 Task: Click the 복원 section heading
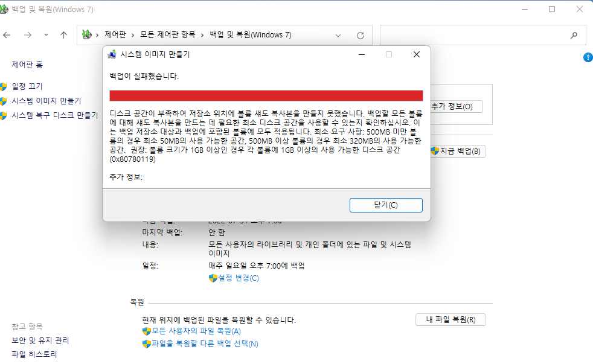coord(137,302)
